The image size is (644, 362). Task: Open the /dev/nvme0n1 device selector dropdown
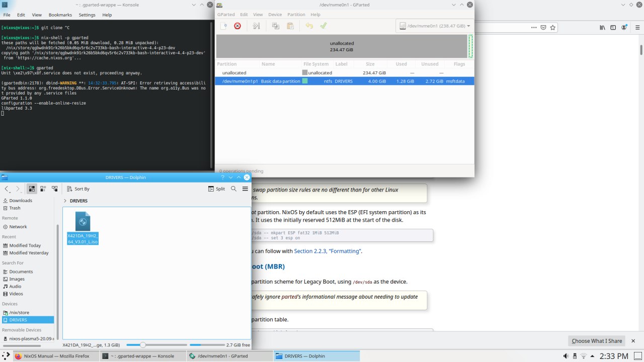pyautogui.click(x=435, y=26)
